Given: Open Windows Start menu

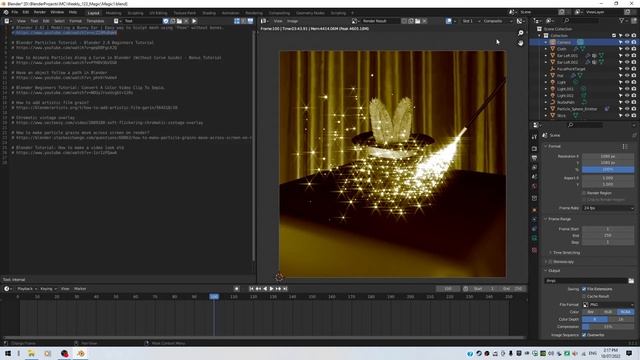Looking at the screenshot, I should point(7,353).
